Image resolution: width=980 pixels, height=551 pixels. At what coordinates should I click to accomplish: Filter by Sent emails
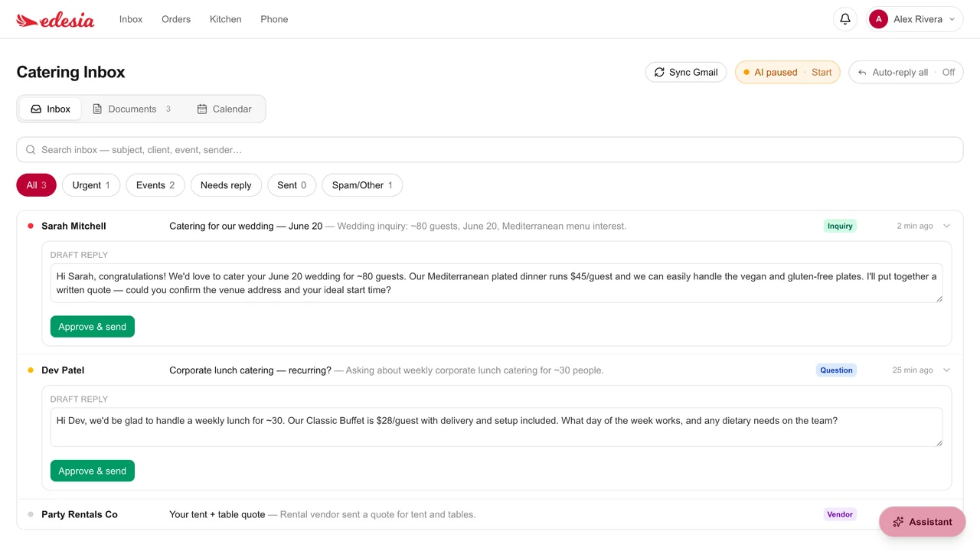click(x=292, y=185)
